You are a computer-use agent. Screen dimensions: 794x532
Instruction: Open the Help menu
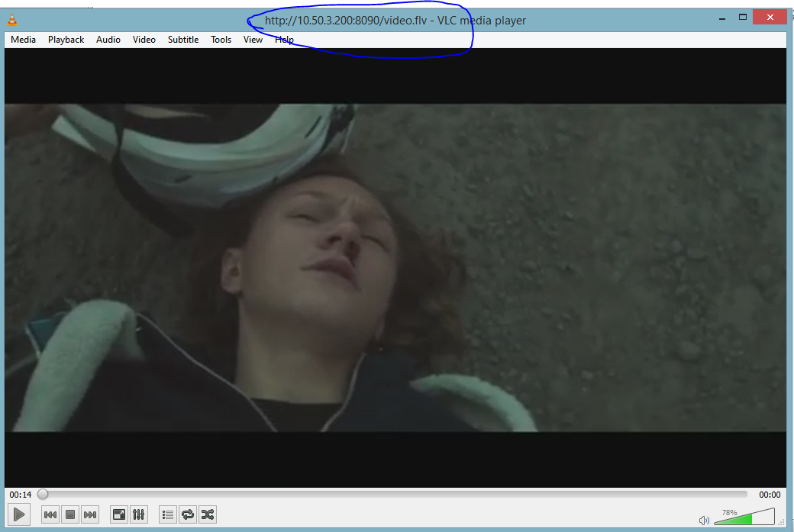pos(284,40)
